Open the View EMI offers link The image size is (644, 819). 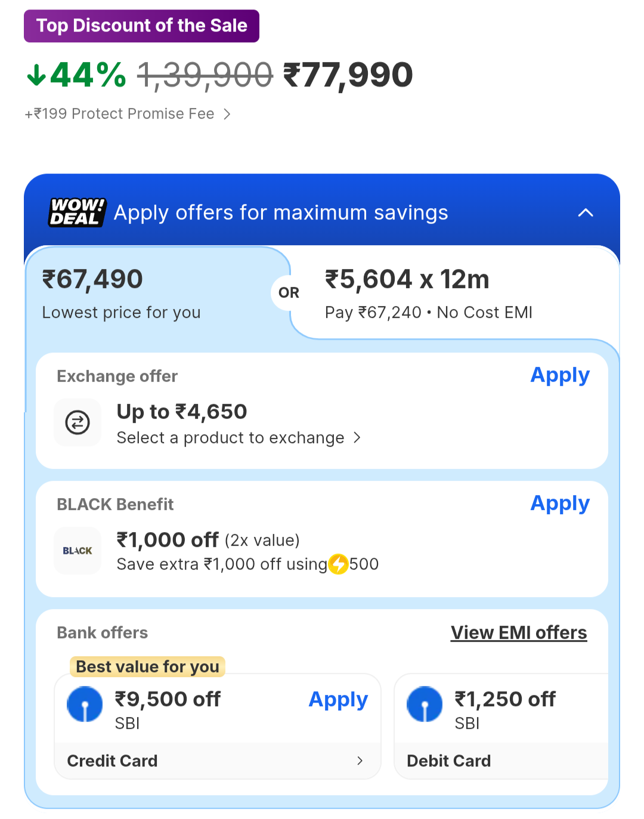click(519, 632)
